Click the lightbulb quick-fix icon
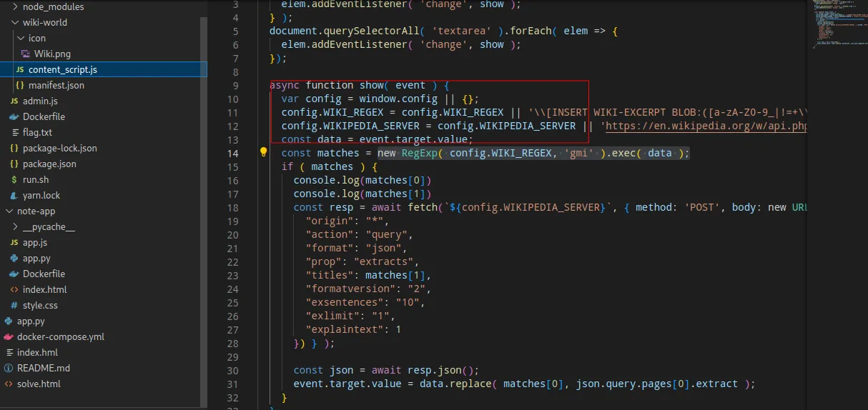868x410 pixels. [x=263, y=152]
